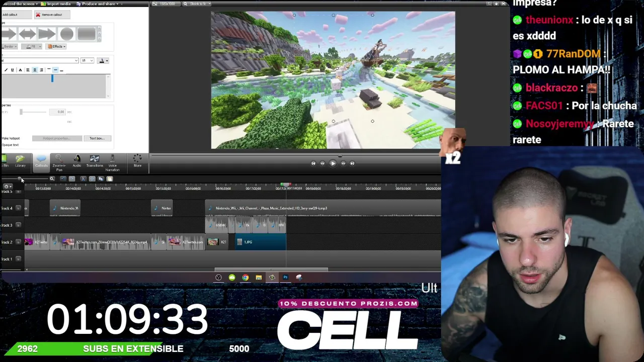Switch to the Zoom-n-Pan tab
The image size is (644, 362).
coord(59,163)
